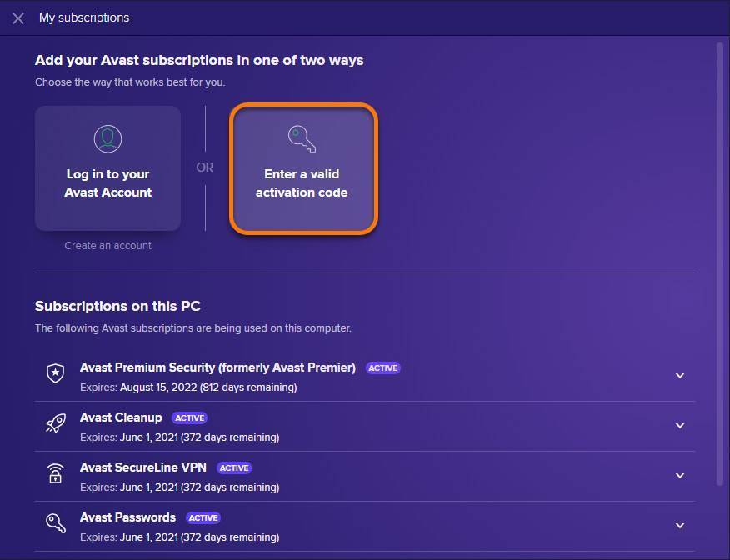Click the ACTIVE badge beside Avast Cleanup

pyautogui.click(x=190, y=418)
